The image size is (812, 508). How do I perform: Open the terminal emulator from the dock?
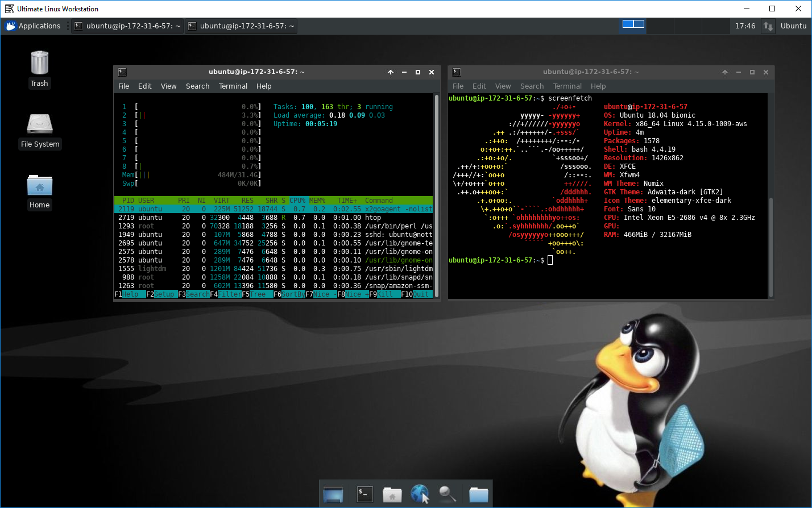click(x=364, y=494)
